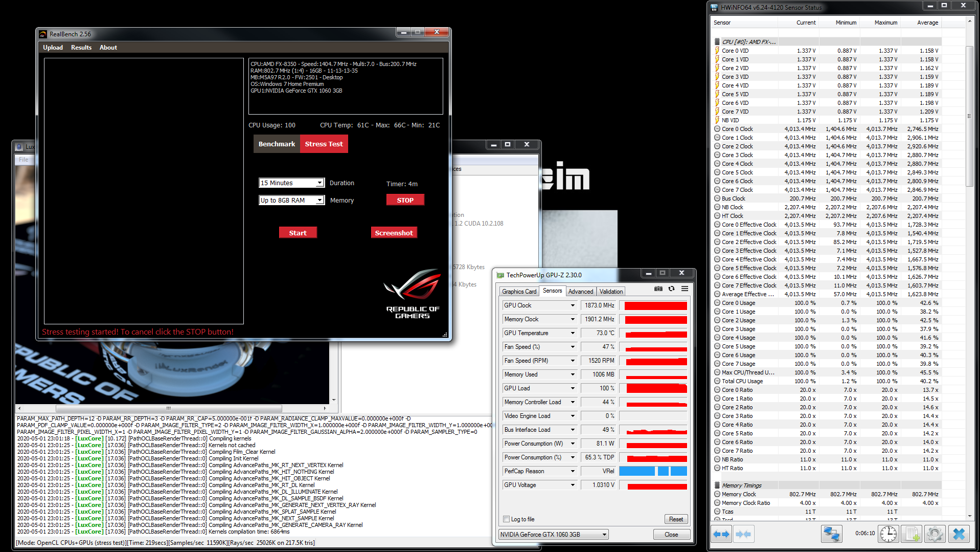This screenshot has width=980, height=552.
Task: Open the Upload menu in RealBench
Action: point(53,48)
